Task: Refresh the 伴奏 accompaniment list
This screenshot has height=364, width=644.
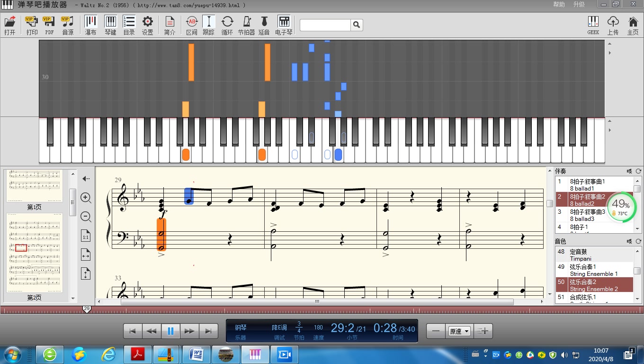Action: coord(638,171)
